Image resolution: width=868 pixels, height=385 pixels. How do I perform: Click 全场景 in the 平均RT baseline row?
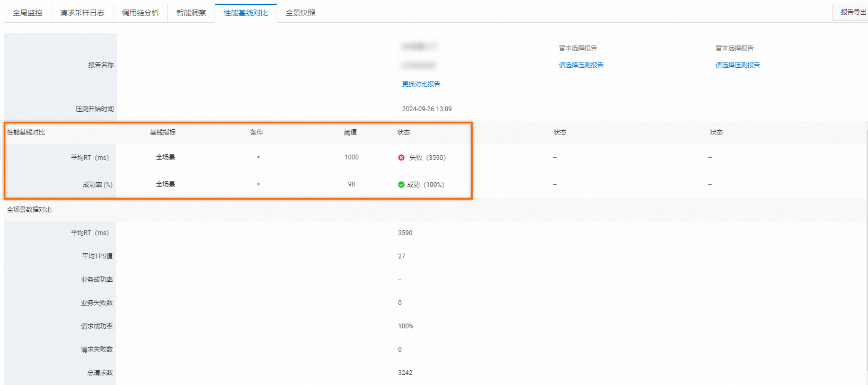coord(165,157)
